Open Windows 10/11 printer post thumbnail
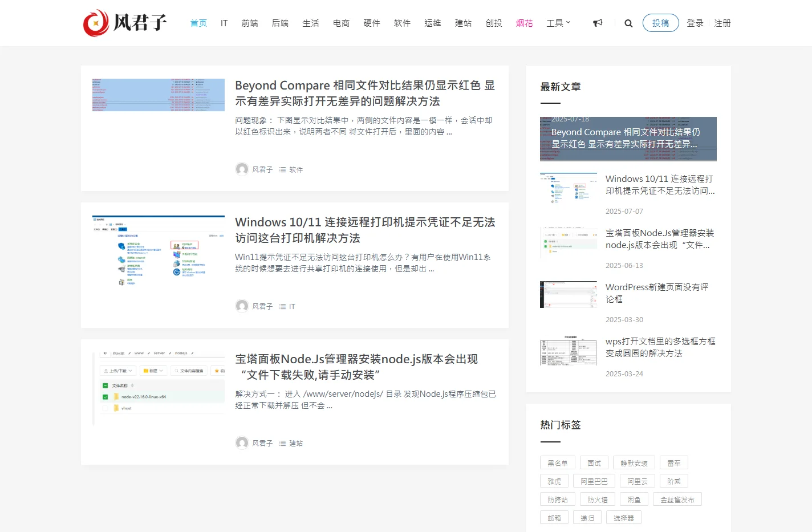The height and width of the screenshot is (532, 812). [x=159, y=251]
